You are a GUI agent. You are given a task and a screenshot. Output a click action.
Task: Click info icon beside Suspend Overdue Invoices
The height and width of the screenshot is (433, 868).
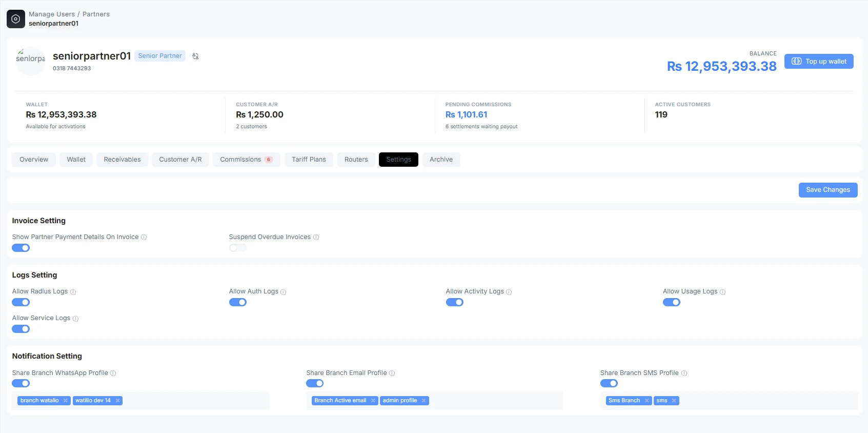pyautogui.click(x=316, y=237)
